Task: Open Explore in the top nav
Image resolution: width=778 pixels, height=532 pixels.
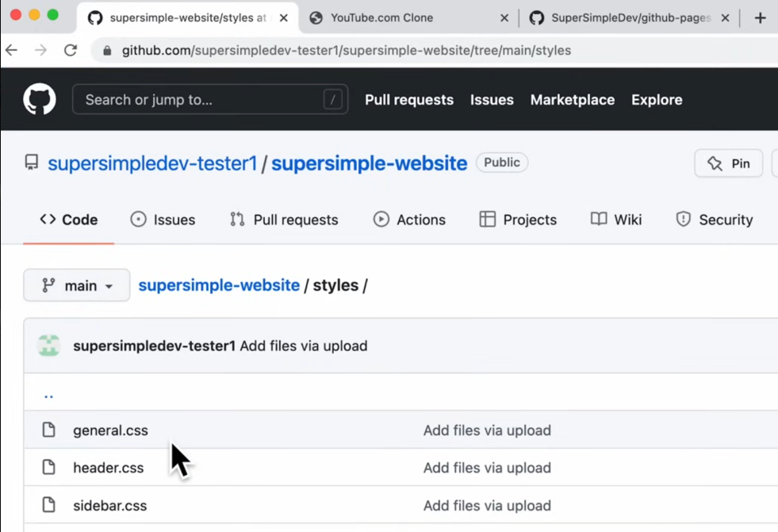Action: tap(657, 100)
